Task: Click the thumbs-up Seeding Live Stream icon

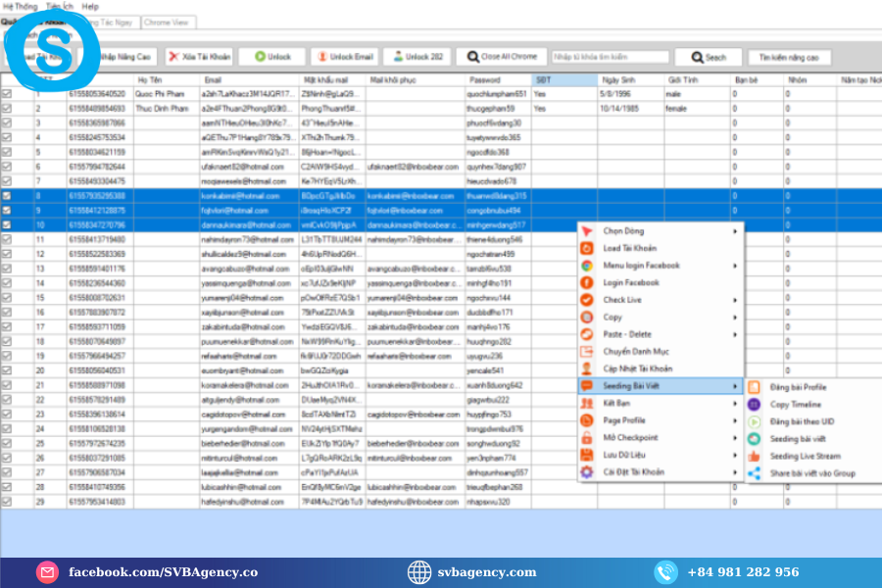Action: tap(754, 456)
